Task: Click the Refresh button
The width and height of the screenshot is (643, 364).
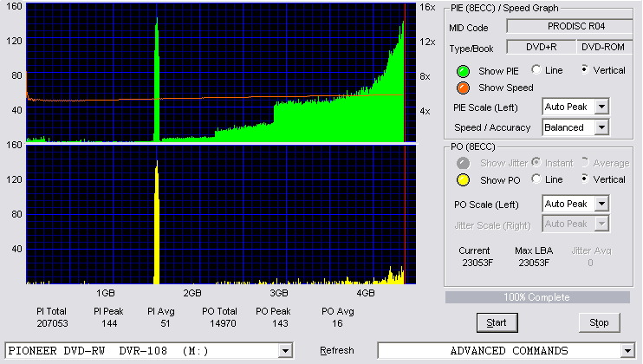Action: click(x=337, y=350)
